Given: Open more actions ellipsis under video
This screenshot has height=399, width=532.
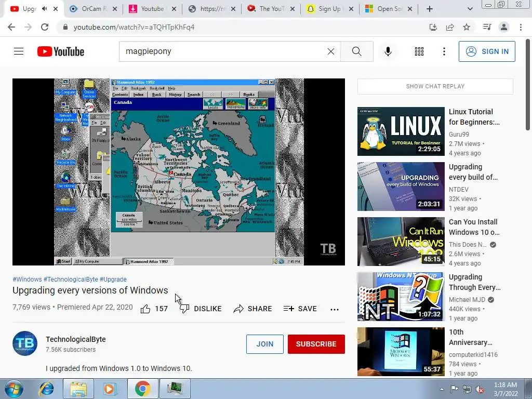Looking at the screenshot, I should coord(335,309).
